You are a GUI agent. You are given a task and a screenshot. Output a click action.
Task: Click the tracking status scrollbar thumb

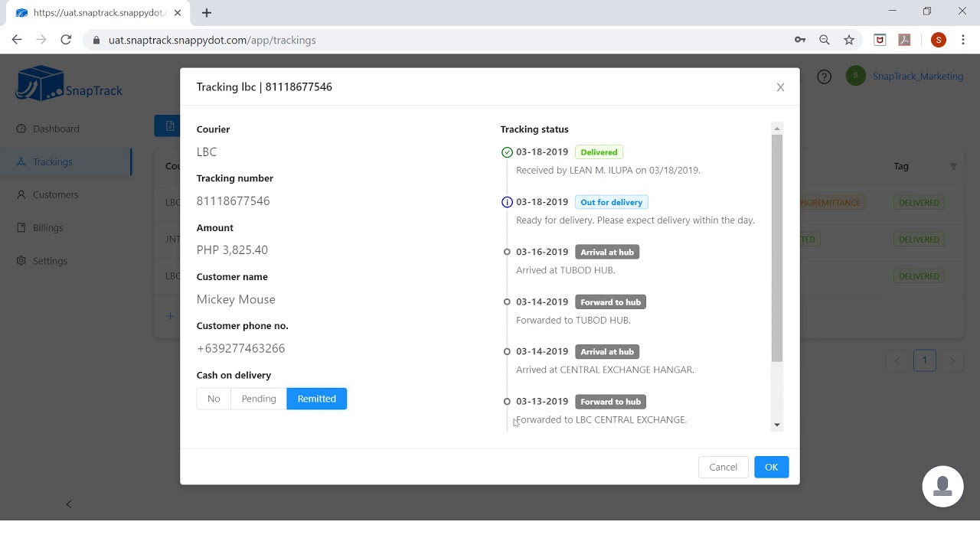pos(777,248)
